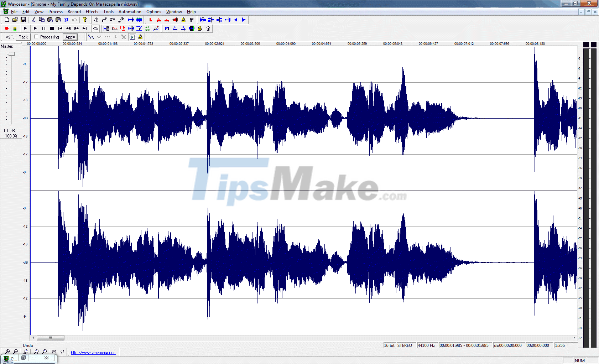This screenshot has height=364, width=599.
Task: Select the zoom in magnifier tool
Action: click(7, 352)
